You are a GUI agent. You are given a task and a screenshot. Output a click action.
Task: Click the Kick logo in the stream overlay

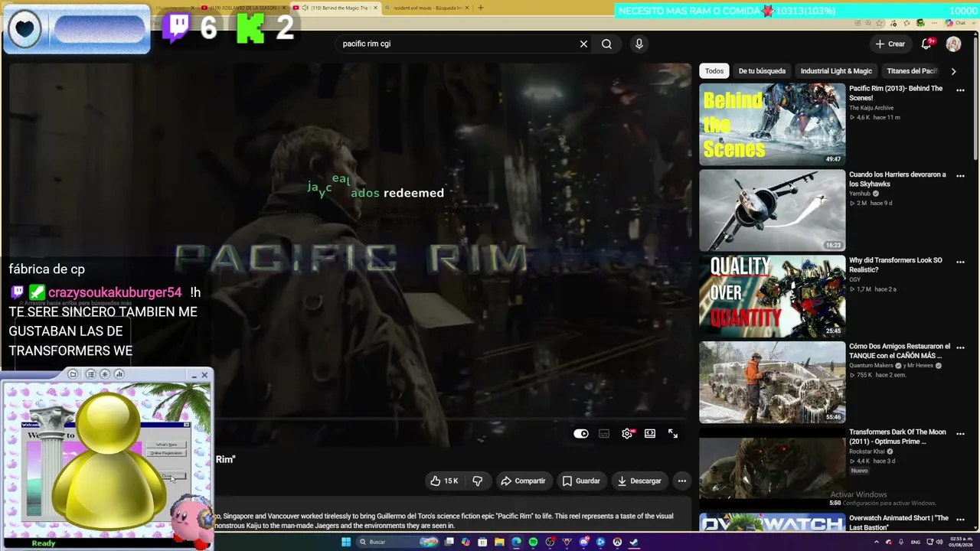pyautogui.click(x=250, y=28)
